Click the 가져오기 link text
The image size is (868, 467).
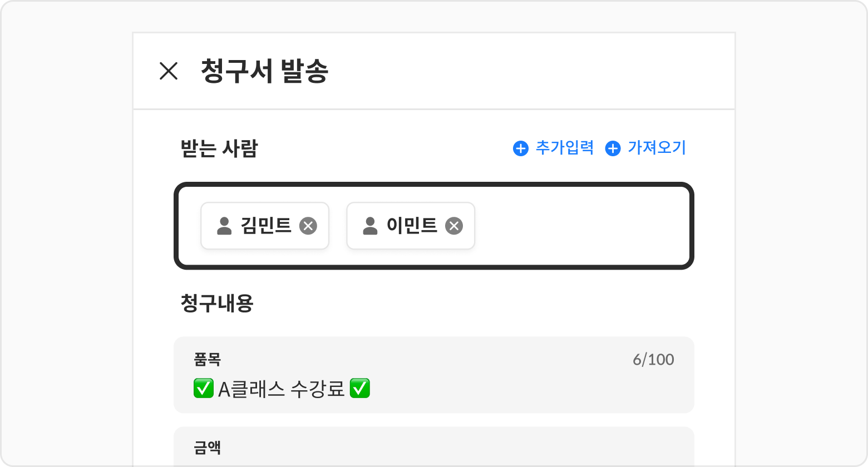click(657, 148)
